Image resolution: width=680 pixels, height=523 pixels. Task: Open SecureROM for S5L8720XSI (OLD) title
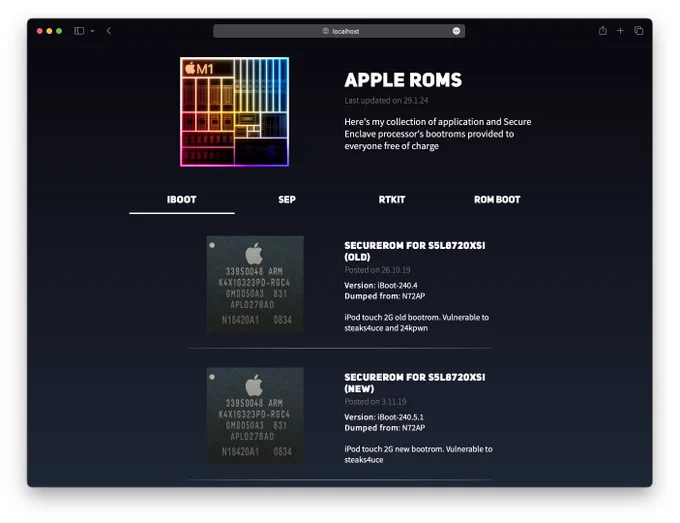point(415,251)
